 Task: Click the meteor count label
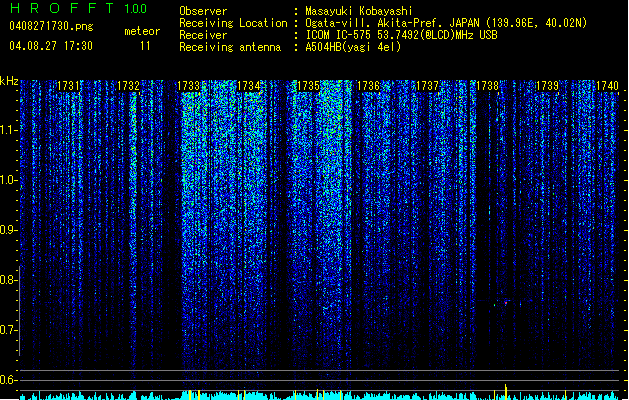[x=142, y=31]
